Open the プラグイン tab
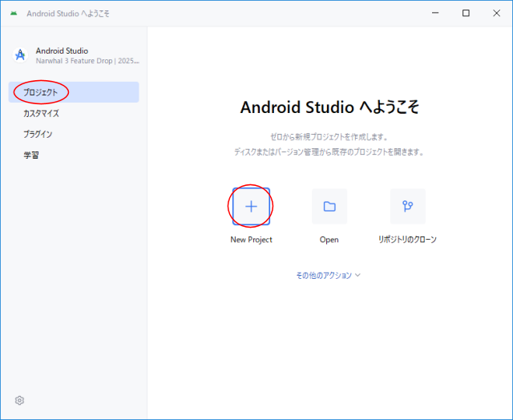Viewport: 513px width, 420px height. tap(38, 134)
